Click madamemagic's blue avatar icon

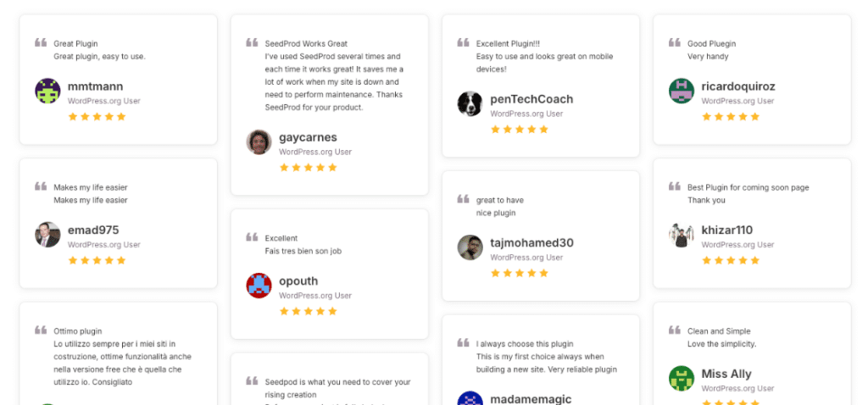point(470,400)
